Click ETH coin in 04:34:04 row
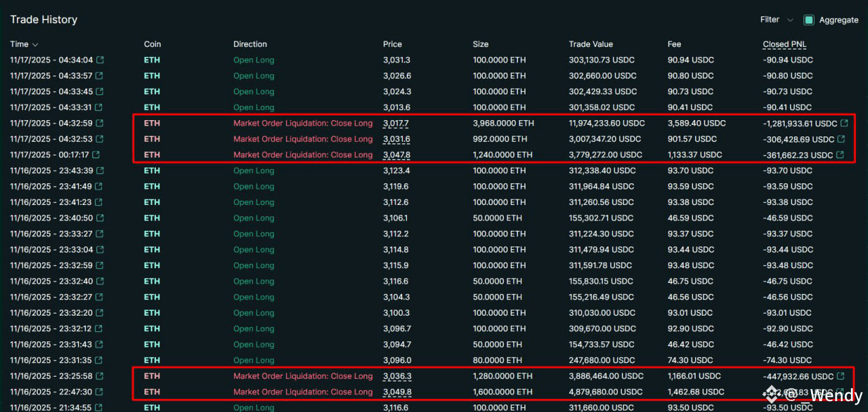868x412 pixels. point(152,60)
